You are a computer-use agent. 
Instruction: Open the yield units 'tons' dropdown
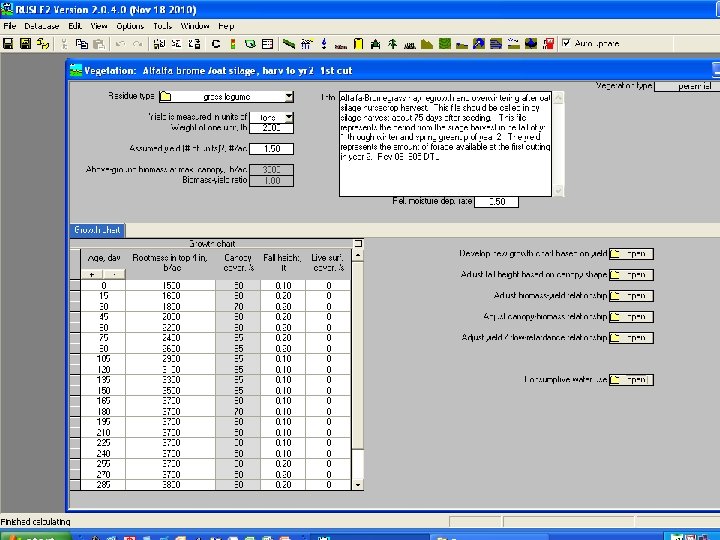coord(288,117)
